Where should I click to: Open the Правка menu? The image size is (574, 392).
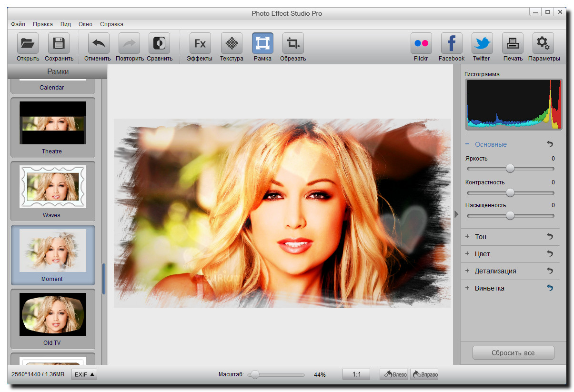pyautogui.click(x=43, y=24)
